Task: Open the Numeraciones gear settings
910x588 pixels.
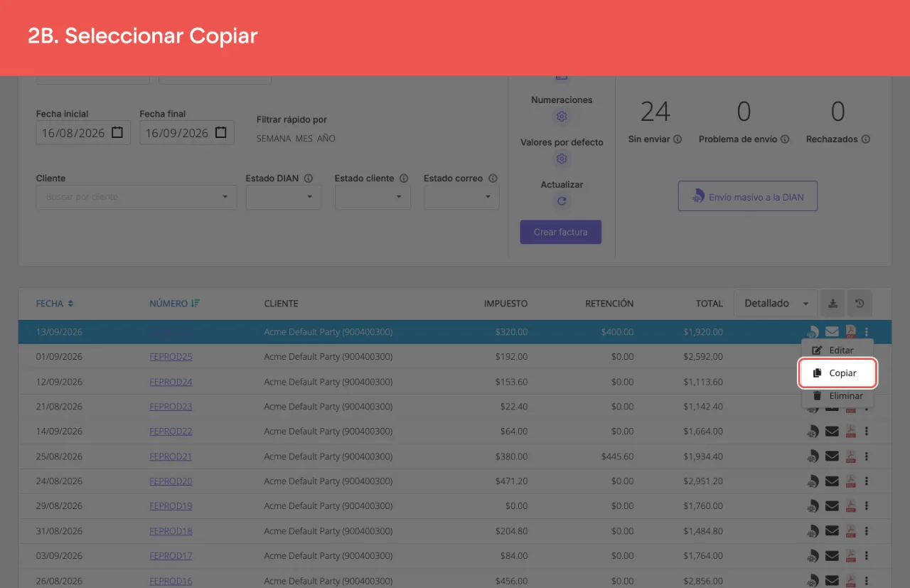Action: pyautogui.click(x=562, y=117)
